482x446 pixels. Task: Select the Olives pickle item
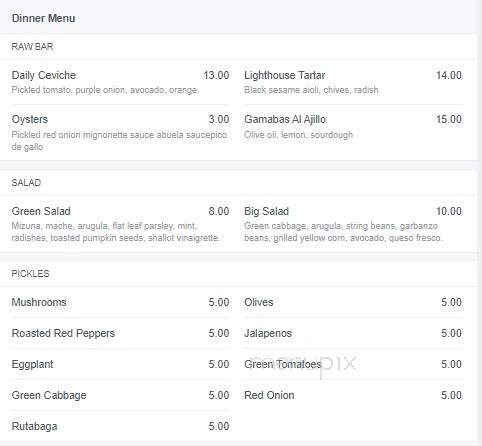point(259,302)
